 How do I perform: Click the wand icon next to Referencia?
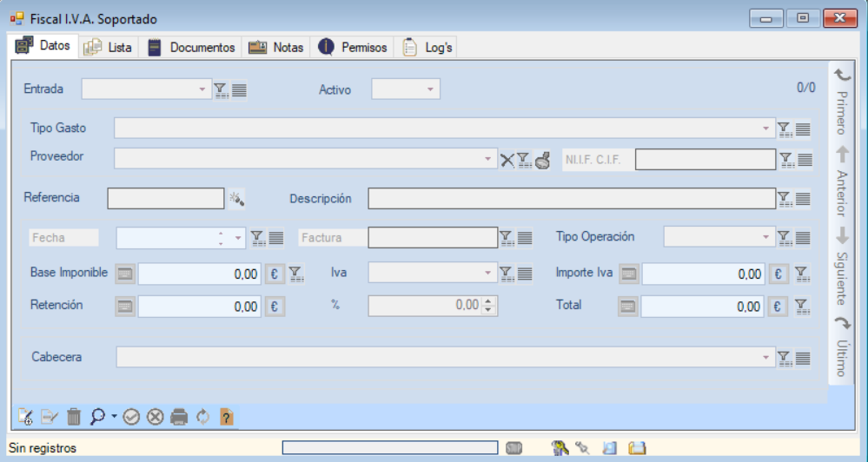click(x=236, y=199)
